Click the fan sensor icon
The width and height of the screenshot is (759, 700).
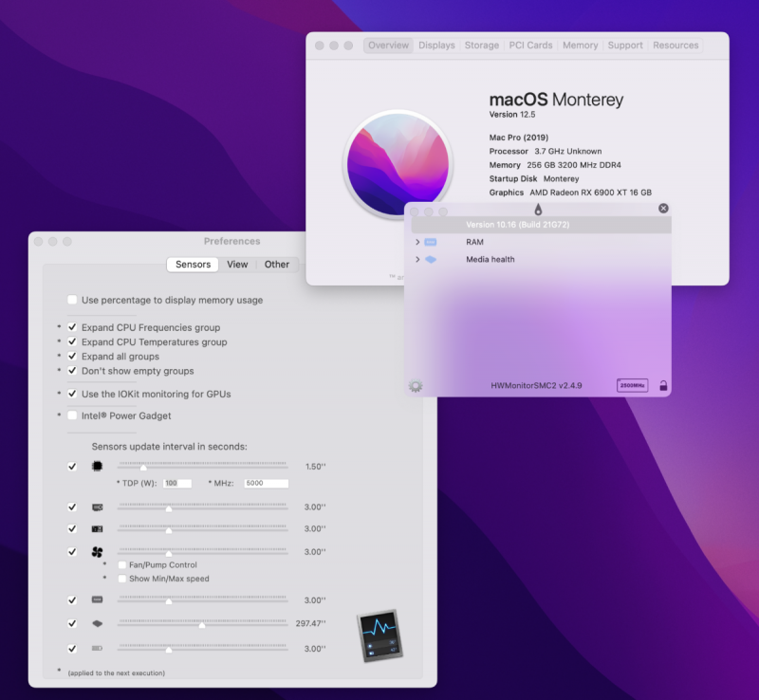click(x=98, y=552)
